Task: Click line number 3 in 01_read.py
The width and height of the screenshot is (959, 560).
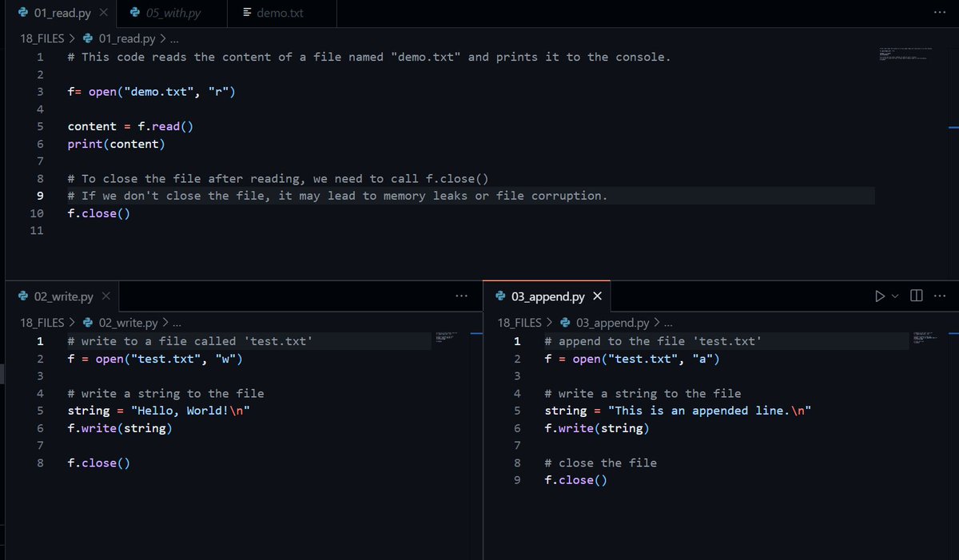Action: [x=40, y=92]
